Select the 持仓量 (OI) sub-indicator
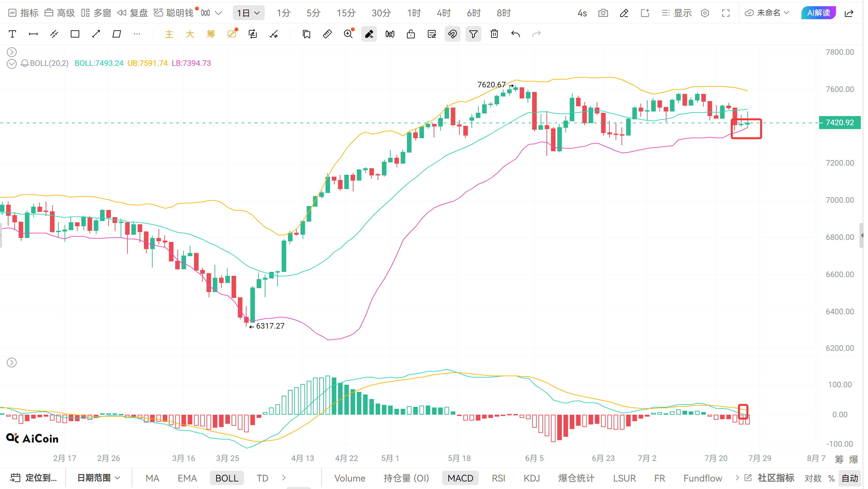This screenshot has height=489, width=868. click(406, 478)
